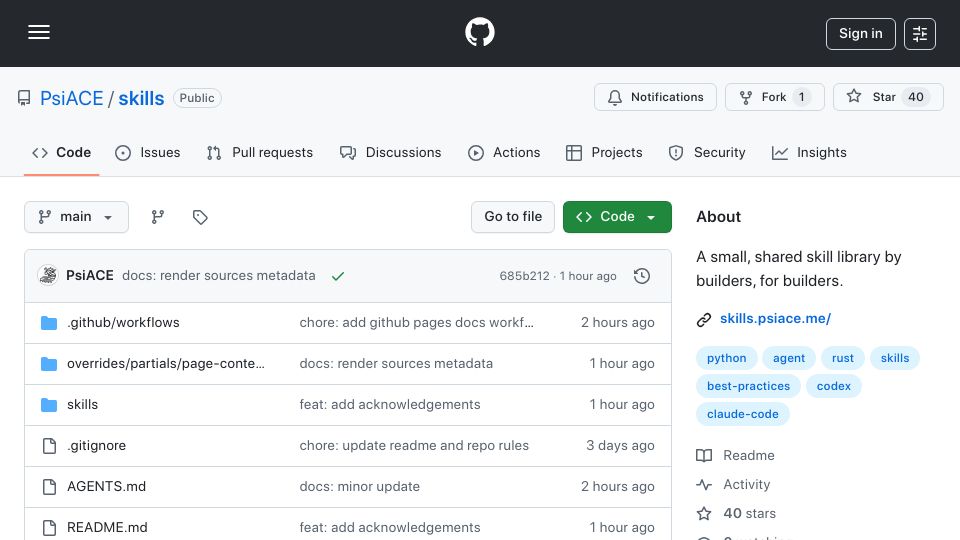Viewport: 960px width, 540px height.
Task: Open 'chore: add github pages docs workf…' commit
Action: (x=416, y=323)
